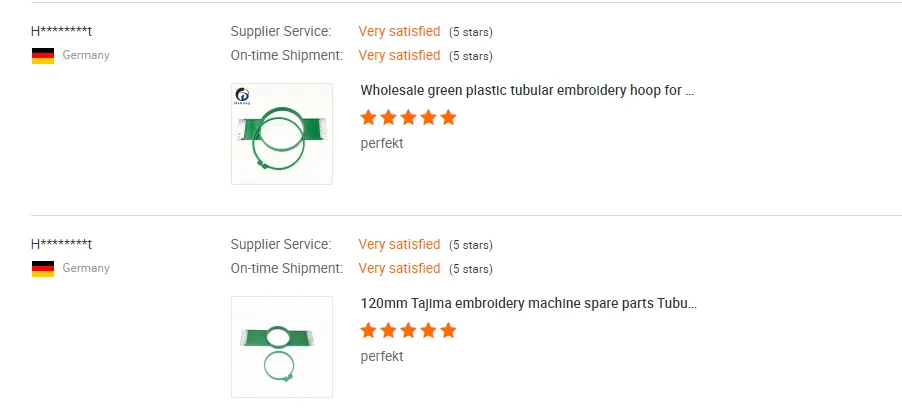The height and width of the screenshot is (415, 902).
Task: Click the Germany label in first review
Action: click(x=86, y=56)
